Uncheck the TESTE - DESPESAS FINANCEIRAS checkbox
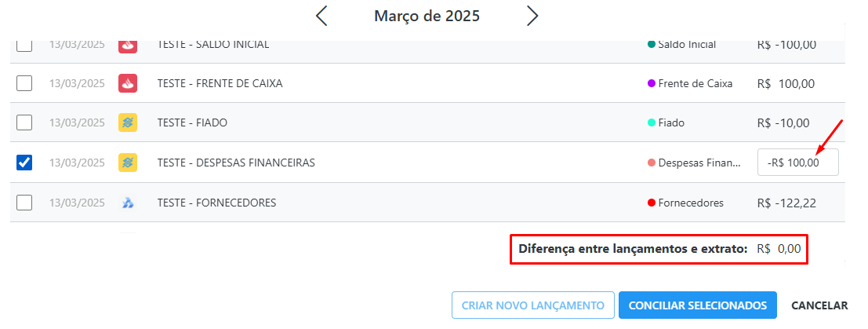Viewport: 868px width, 329px height. tap(24, 163)
